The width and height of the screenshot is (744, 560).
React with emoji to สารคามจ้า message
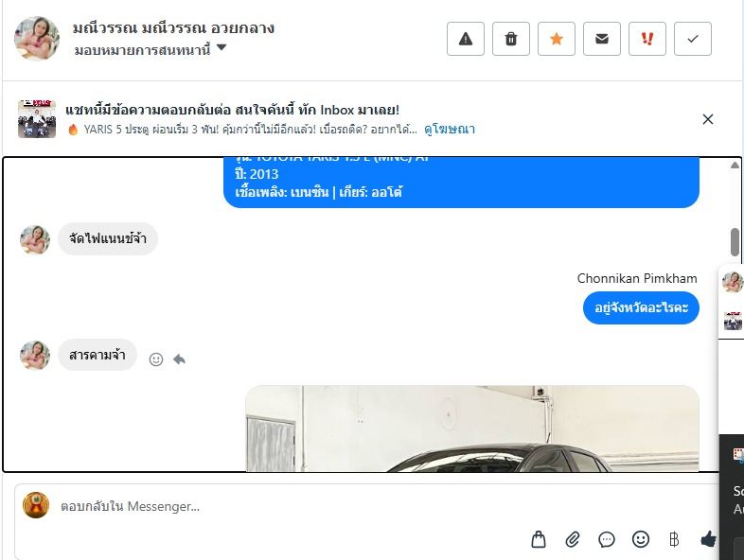pos(156,359)
